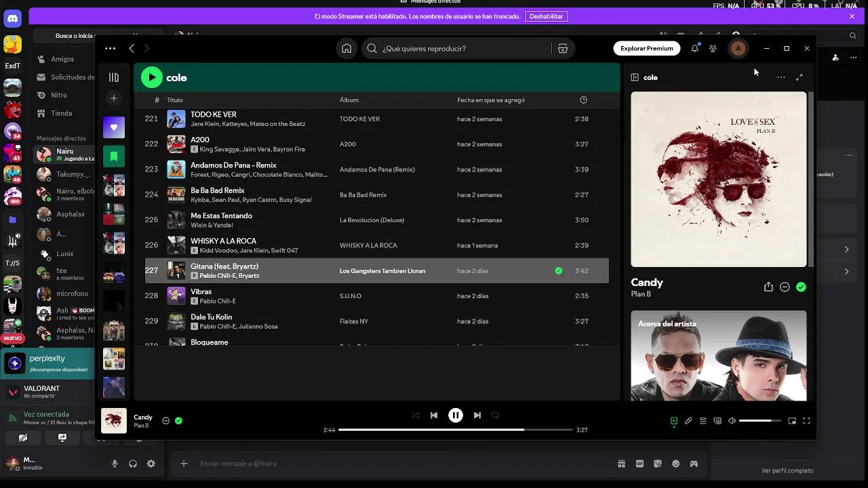Enter full screen in the Spotify player
868x488 pixels.
[x=806, y=421]
